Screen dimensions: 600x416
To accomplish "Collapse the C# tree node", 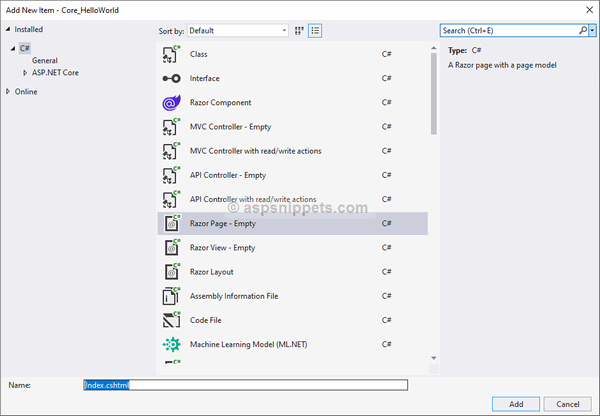I will pyautogui.click(x=13, y=48).
